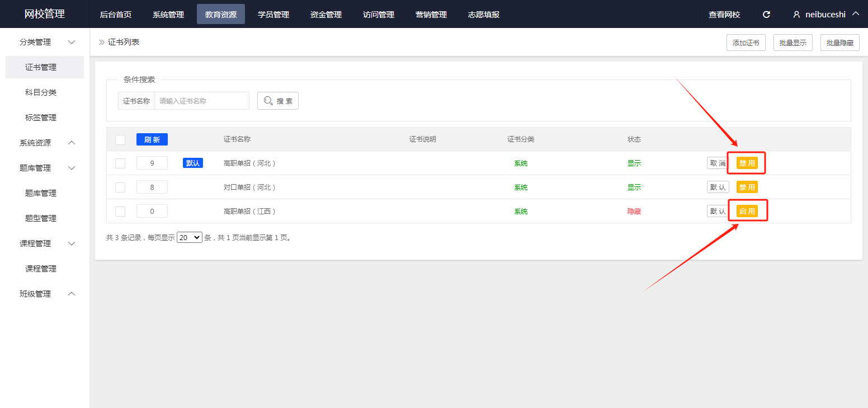This screenshot has width=868, height=408.
Task: Click the 网校管理 logo title
Action: click(x=45, y=14)
